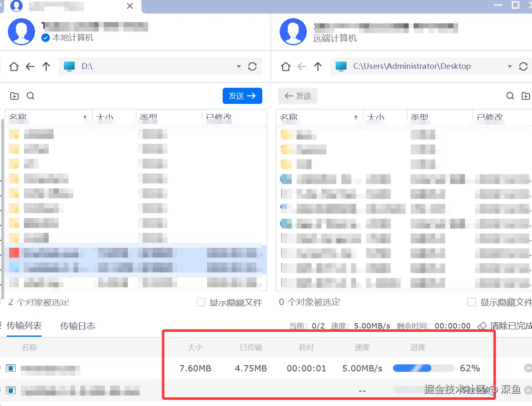Refresh the remote Desktop directory listing
The width and height of the screenshot is (532, 406).
523,66
